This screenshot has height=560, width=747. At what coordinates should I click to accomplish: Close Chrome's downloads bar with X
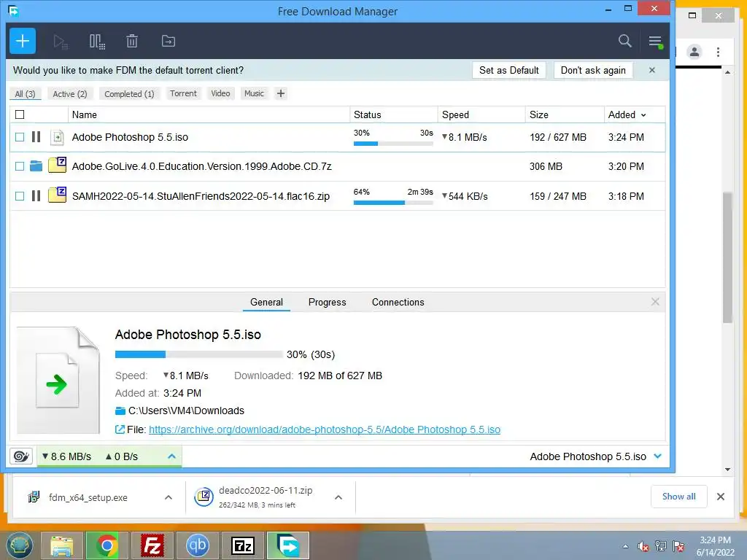click(721, 497)
